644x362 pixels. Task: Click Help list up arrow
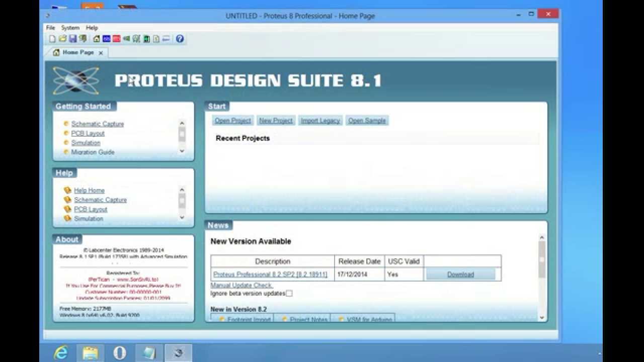pyautogui.click(x=182, y=189)
